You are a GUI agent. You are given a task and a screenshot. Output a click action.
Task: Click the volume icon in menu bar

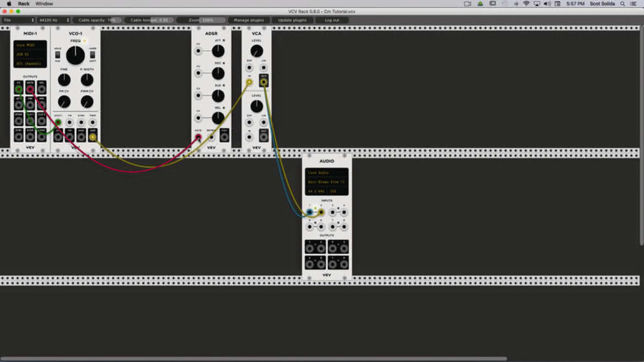[x=547, y=4]
